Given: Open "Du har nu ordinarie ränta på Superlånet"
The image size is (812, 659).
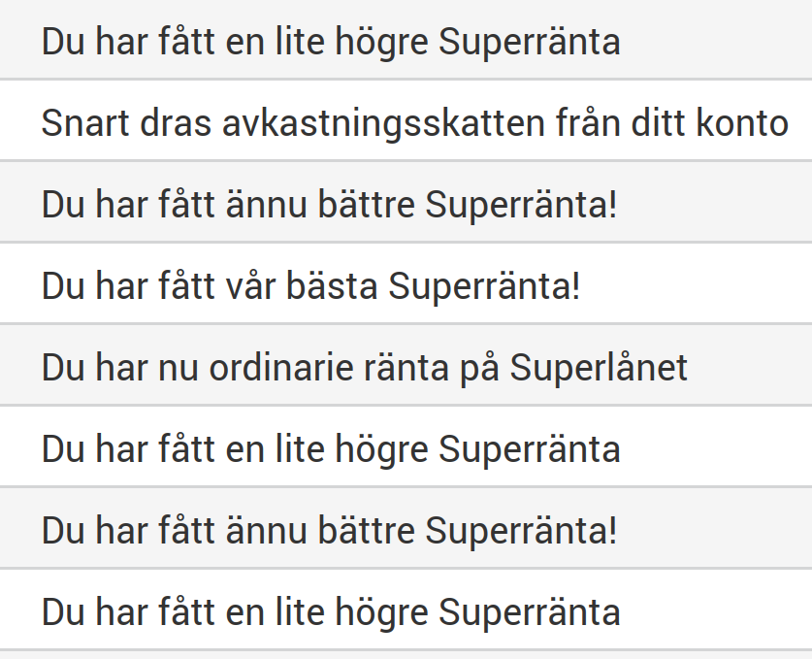Looking at the screenshot, I should tap(364, 369).
